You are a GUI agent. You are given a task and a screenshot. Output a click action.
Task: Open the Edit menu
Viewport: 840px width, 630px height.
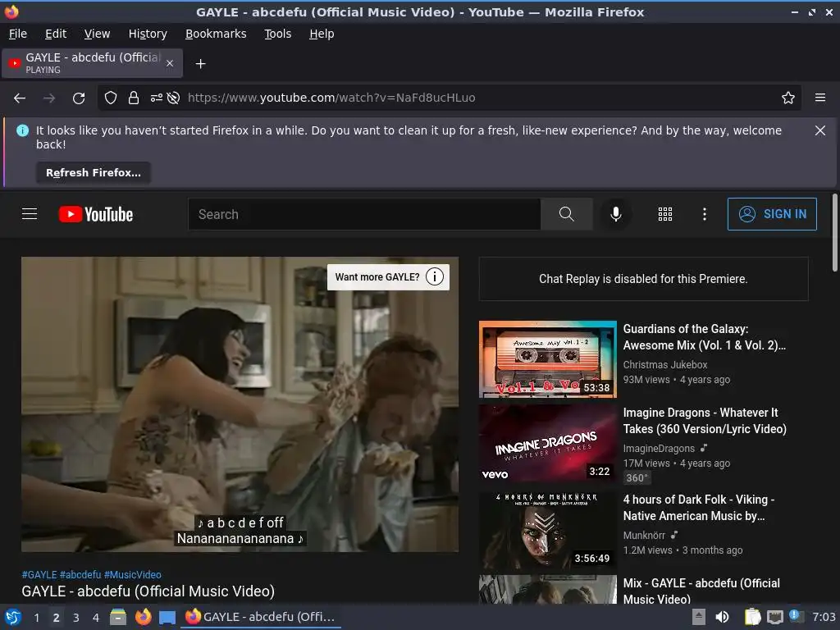click(56, 34)
